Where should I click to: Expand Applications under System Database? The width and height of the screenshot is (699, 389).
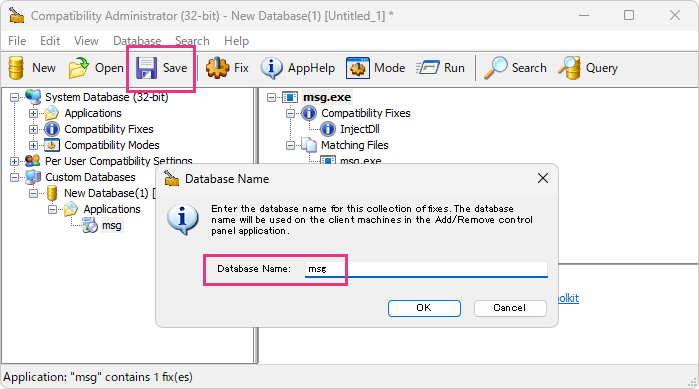[x=33, y=113]
